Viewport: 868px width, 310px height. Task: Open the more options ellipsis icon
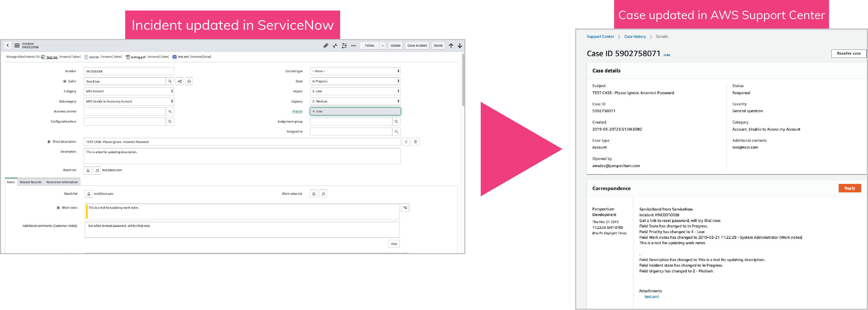click(354, 45)
